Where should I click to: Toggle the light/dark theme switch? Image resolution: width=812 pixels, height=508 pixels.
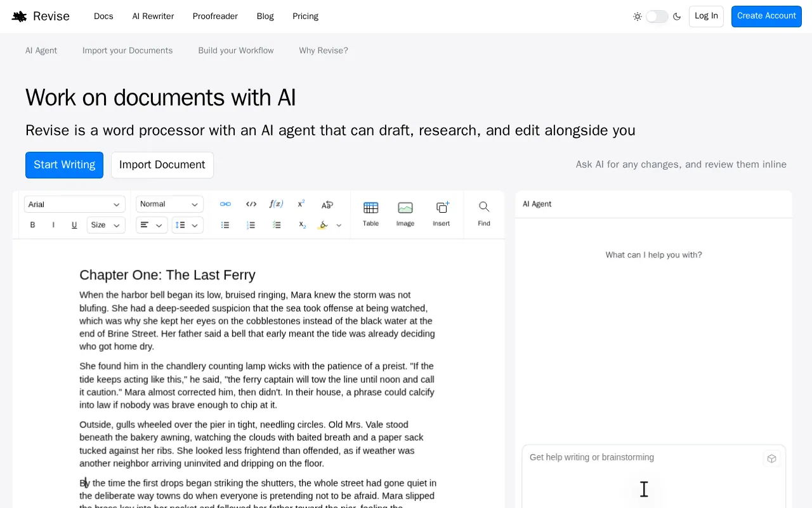point(657,17)
